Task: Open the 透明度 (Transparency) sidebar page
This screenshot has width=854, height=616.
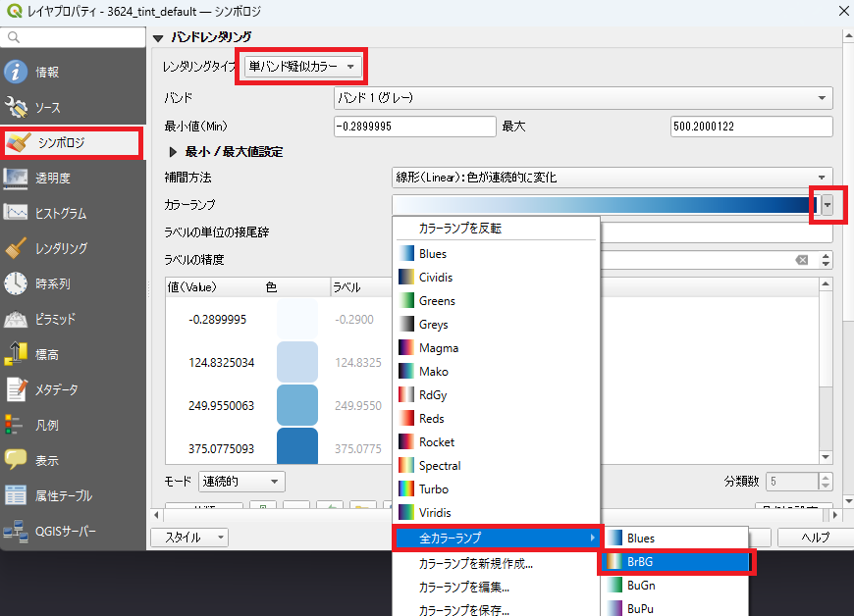Action: (52, 178)
